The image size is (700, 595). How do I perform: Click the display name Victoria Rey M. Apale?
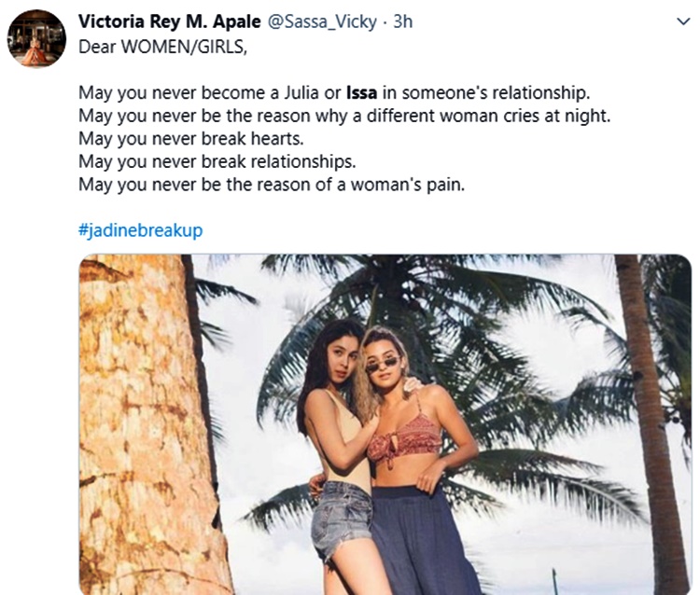click(158, 21)
